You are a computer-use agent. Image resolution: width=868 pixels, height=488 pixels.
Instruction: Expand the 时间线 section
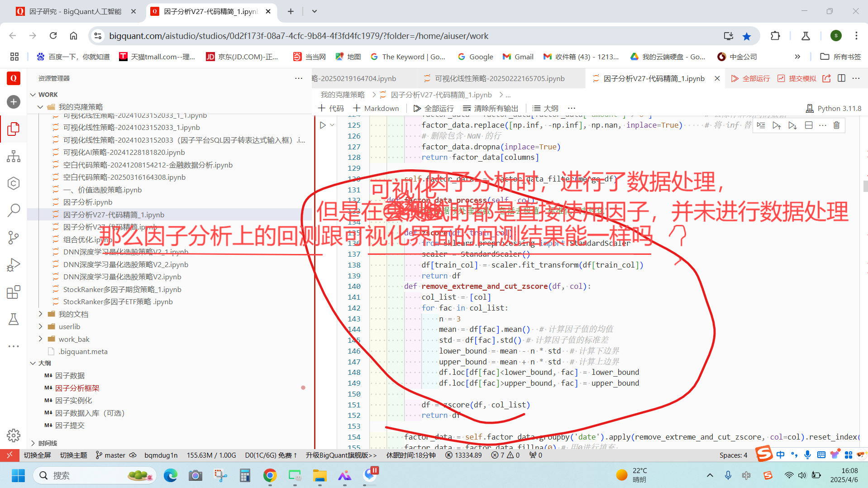click(48, 443)
